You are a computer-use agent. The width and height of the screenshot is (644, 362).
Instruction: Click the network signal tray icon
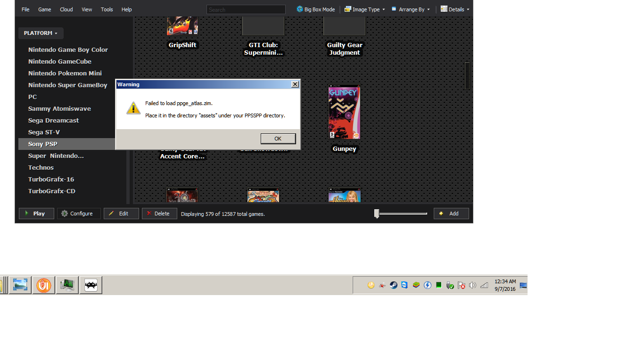484,285
